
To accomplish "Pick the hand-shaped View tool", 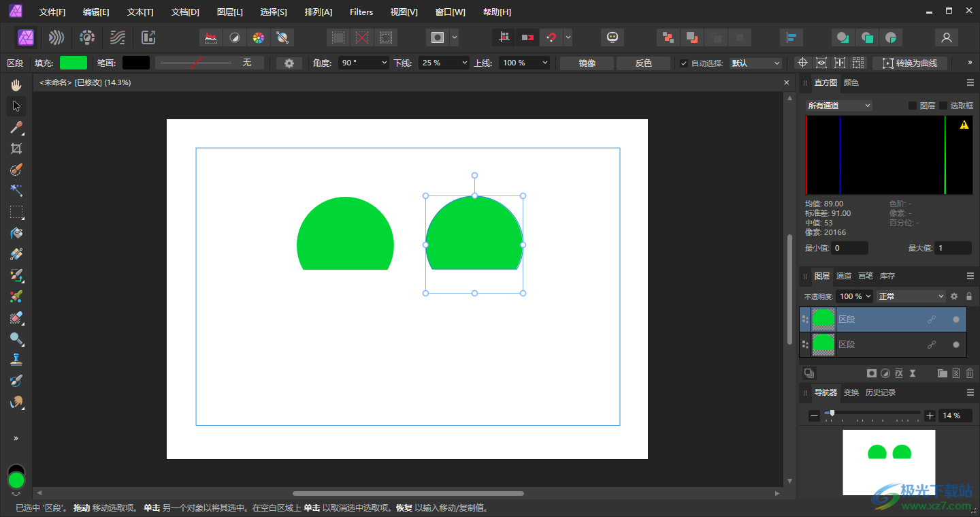I will [16, 85].
